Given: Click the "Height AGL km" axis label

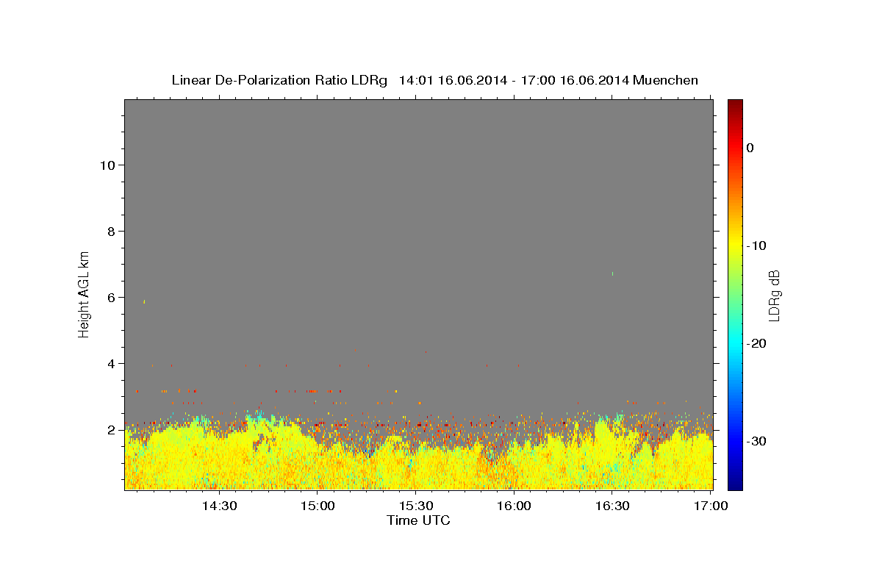Looking at the screenshot, I should (x=84, y=293).
